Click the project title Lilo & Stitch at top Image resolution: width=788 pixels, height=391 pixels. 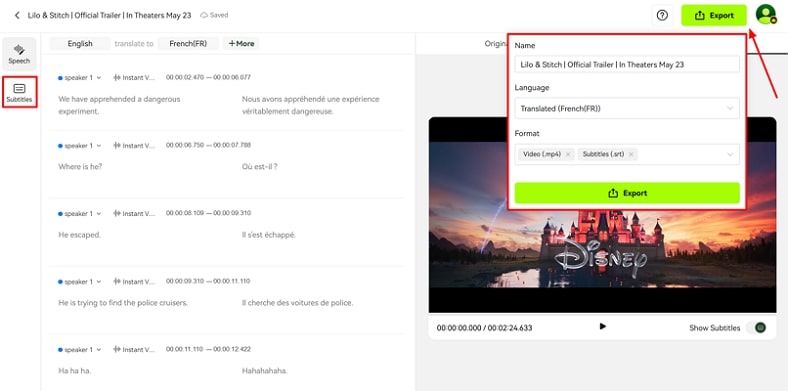(110, 16)
